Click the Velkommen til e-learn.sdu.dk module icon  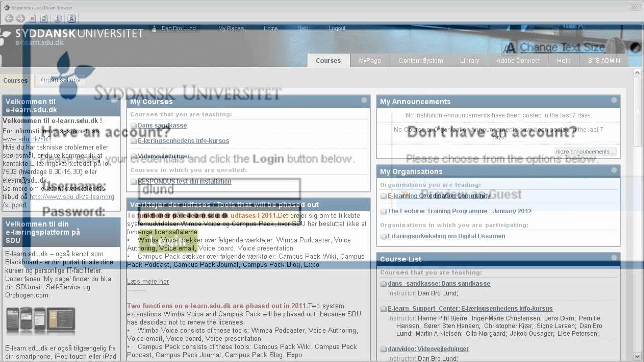pyautogui.click(x=114, y=100)
